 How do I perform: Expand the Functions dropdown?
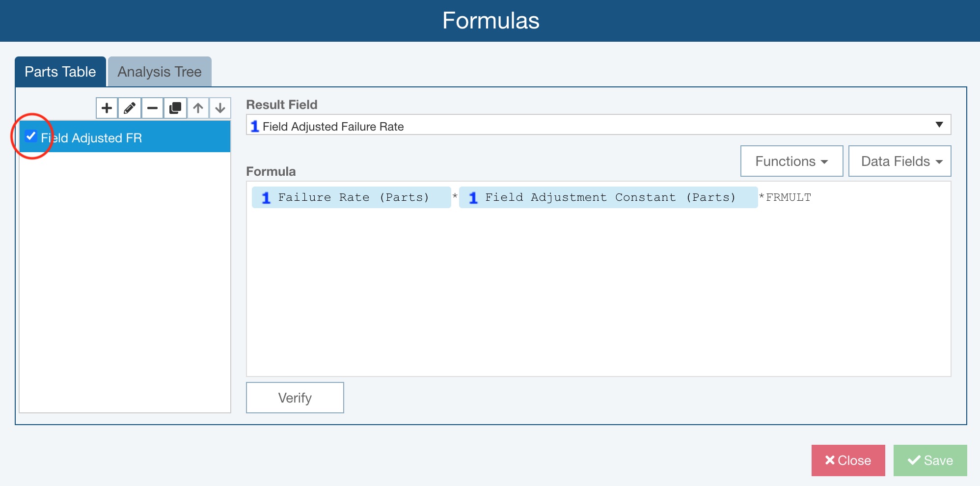coord(791,161)
